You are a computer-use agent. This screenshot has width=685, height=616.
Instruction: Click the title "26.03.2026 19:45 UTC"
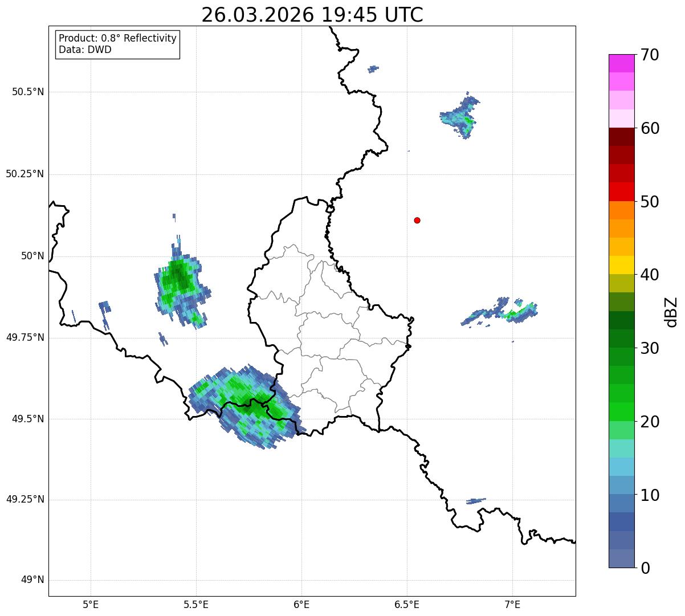[x=312, y=15]
